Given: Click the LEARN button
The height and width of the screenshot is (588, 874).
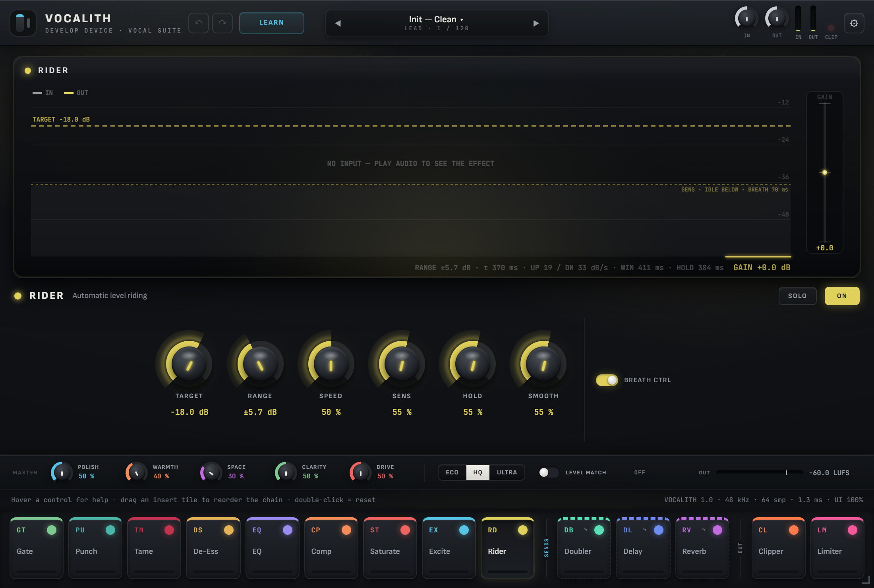Looking at the screenshot, I should coord(272,23).
